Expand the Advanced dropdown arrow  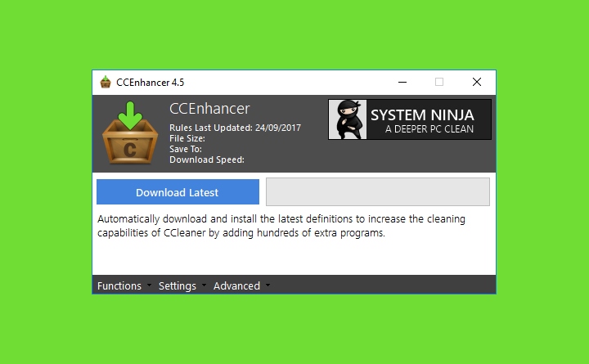pyautogui.click(x=268, y=285)
